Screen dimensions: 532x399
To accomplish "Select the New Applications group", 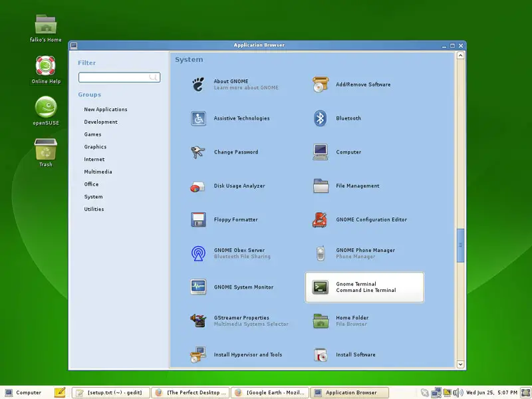I will tap(106, 109).
